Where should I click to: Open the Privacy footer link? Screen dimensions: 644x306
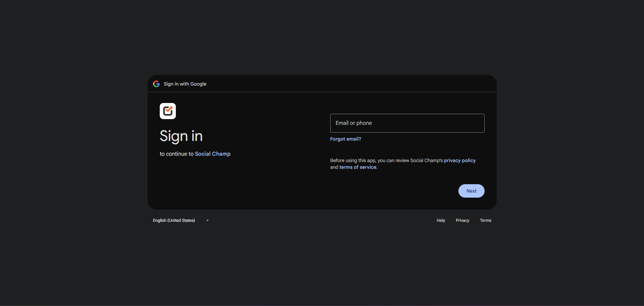(x=462, y=220)
